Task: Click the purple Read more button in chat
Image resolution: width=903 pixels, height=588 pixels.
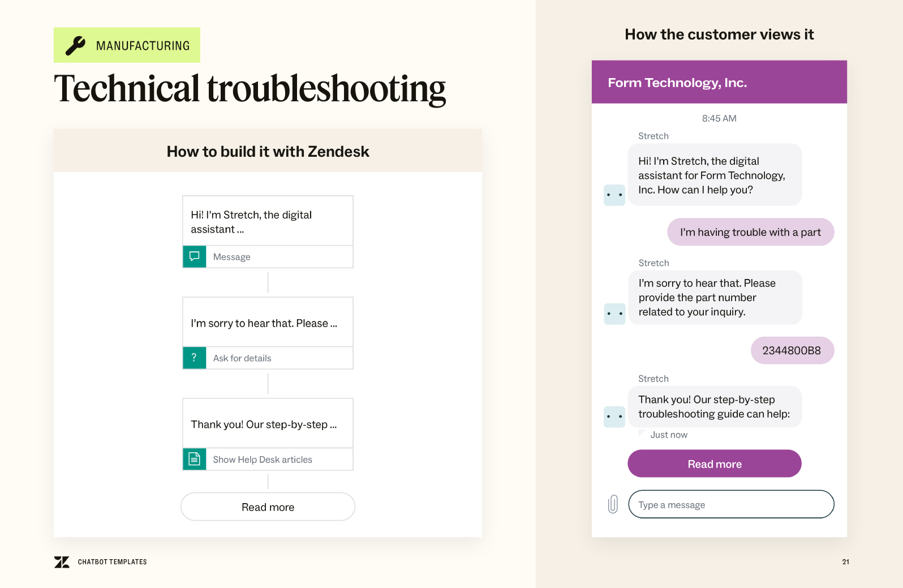Action: click(715, 463)
